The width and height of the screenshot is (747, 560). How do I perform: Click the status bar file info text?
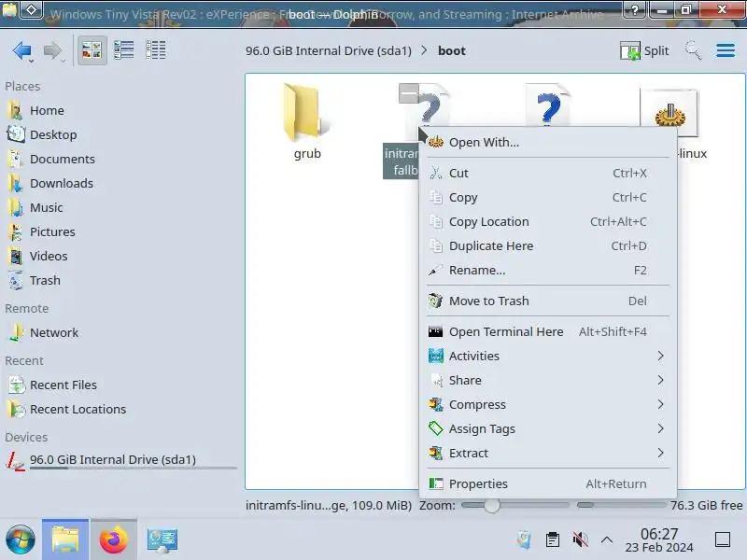329,505
